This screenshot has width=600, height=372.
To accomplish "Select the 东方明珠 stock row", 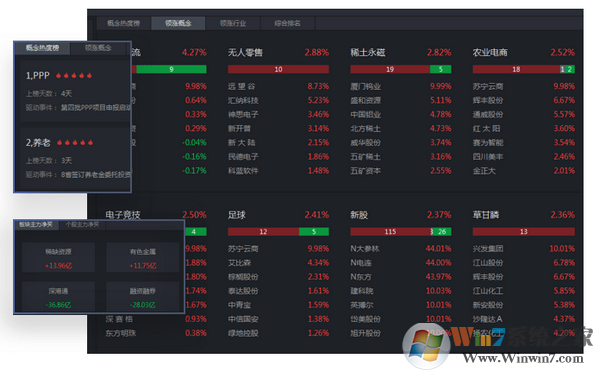I will pyautogui.click(x=156, y=333).
